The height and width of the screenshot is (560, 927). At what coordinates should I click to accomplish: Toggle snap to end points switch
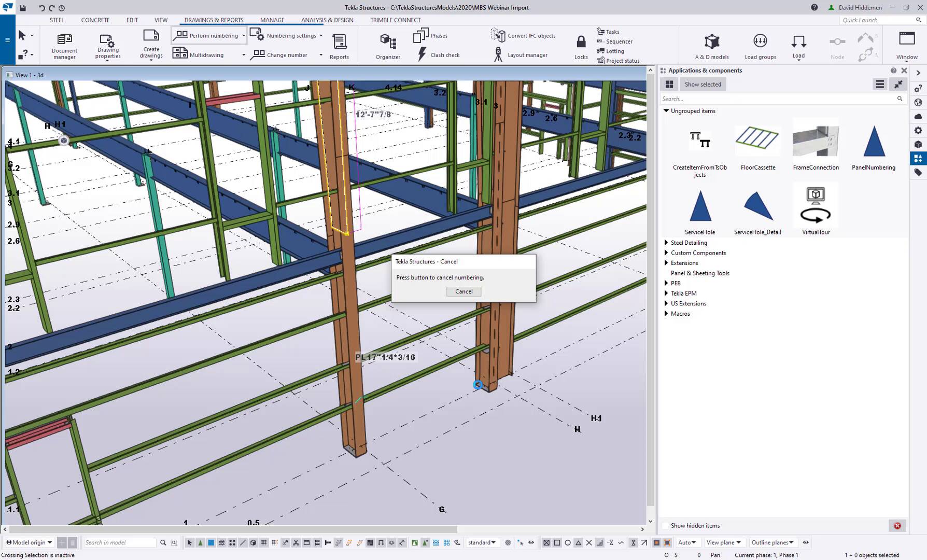point(557,542)
